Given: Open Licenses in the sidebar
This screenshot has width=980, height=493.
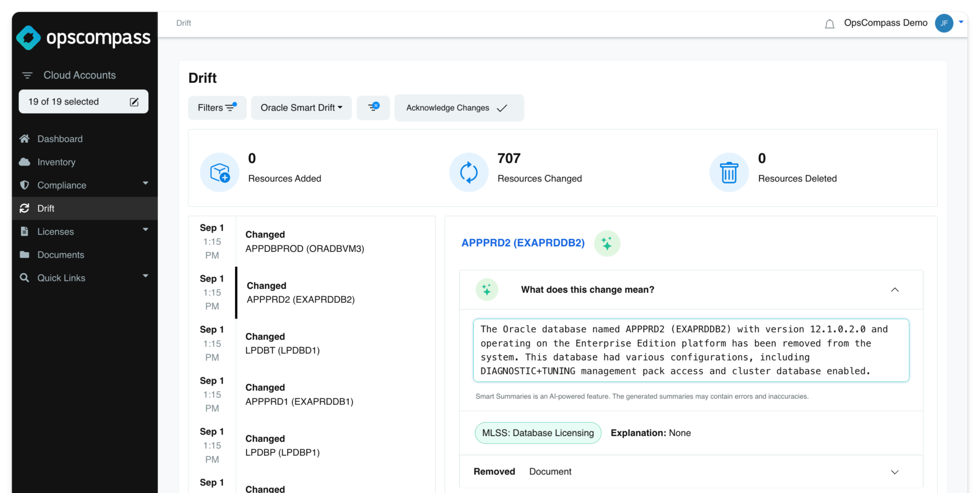Looking at the screenshot, I should tap(85, 232).
